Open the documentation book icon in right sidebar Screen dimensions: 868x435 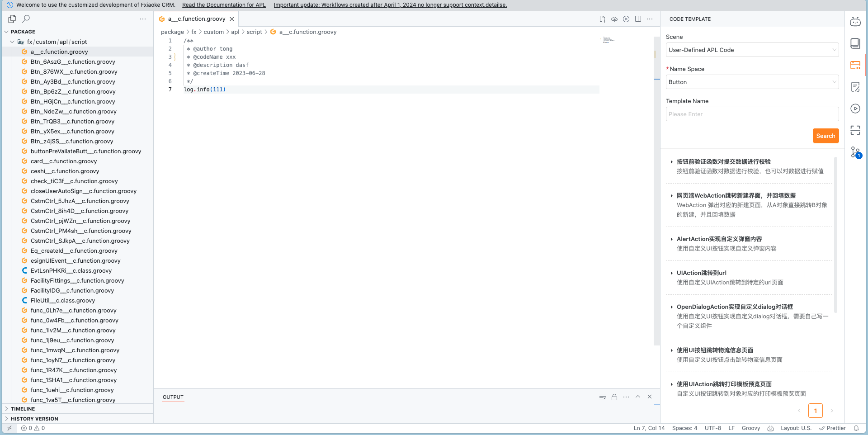(x=855, y=43)
